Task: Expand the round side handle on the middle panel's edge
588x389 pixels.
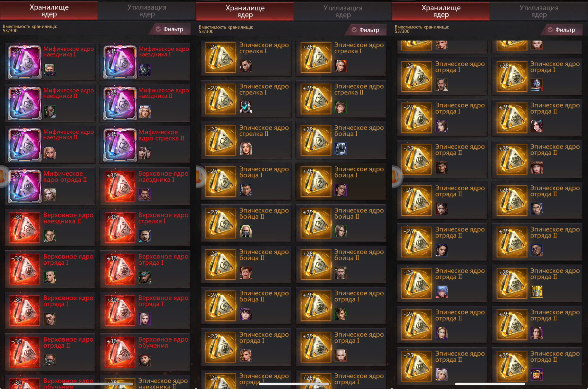Action: (200, 177)
